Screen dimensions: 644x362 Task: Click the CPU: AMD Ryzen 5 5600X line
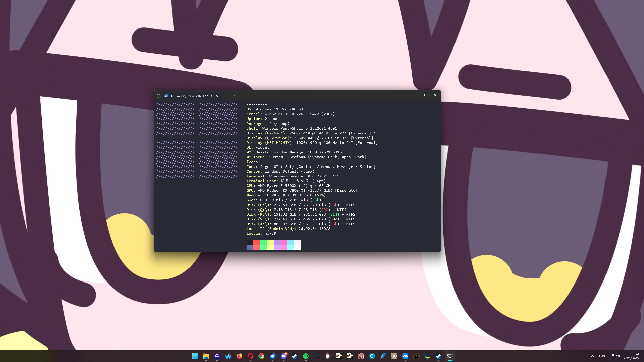pyautogui.click(x=290, y=186)
